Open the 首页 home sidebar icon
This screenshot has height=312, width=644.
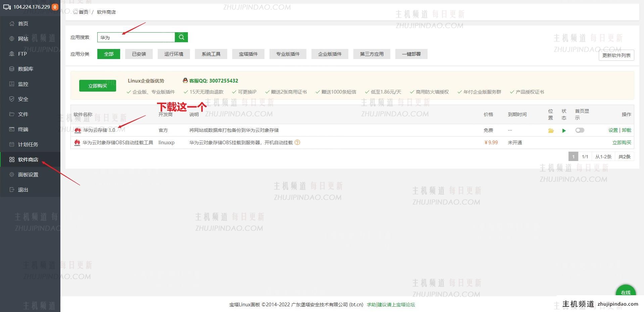click(x=12, y=23)
